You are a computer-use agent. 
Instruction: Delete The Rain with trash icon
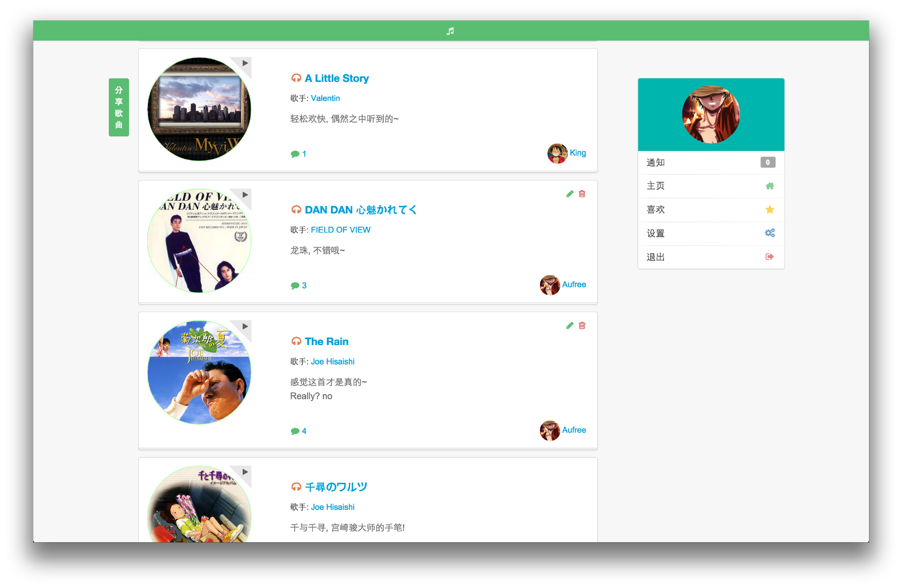[582, 325]
